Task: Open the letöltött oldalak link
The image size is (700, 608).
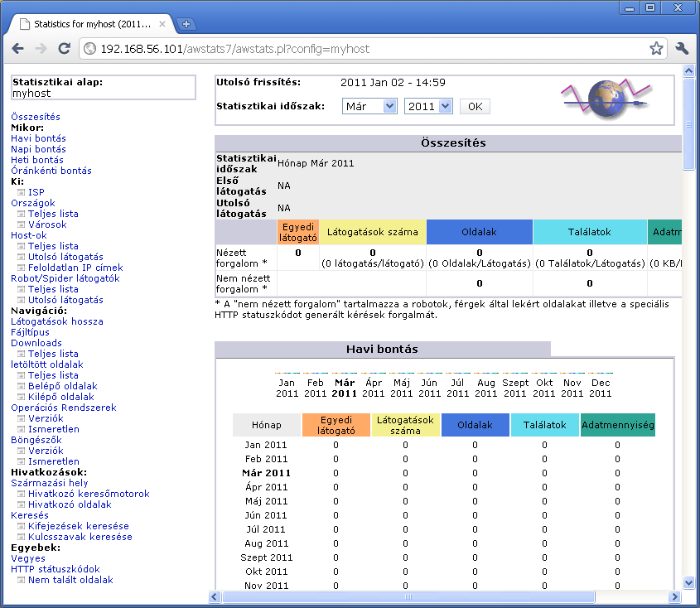Action: 47,364
